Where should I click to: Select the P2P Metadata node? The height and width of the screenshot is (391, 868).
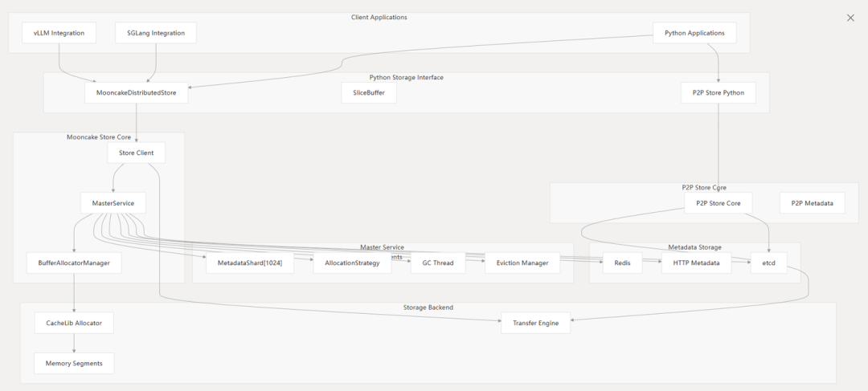812,203
